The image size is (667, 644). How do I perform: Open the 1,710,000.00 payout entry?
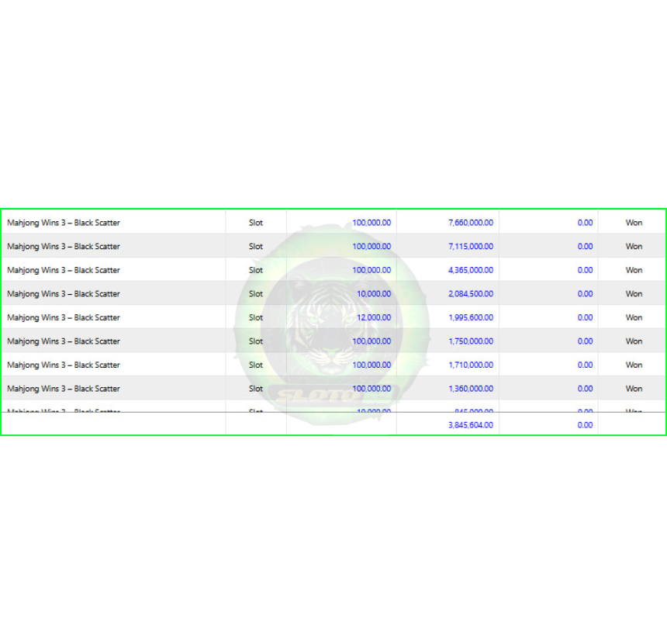click(x=471, y=365)
